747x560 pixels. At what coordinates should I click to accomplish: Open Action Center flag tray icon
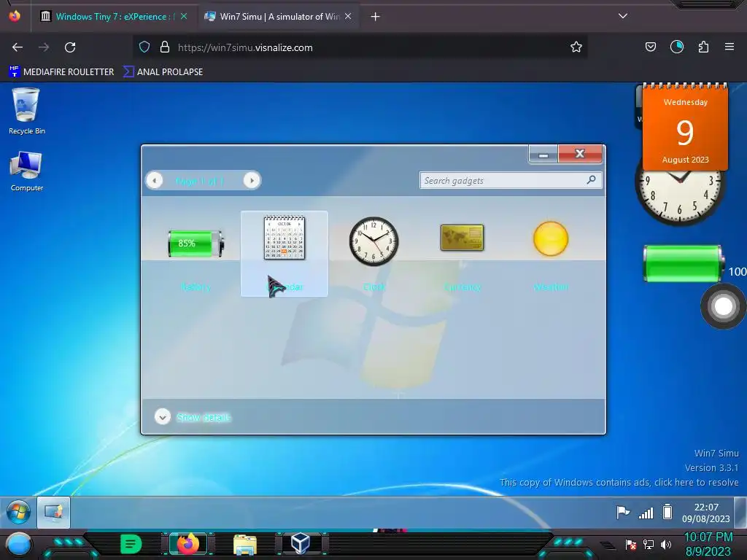pos(623,513)
